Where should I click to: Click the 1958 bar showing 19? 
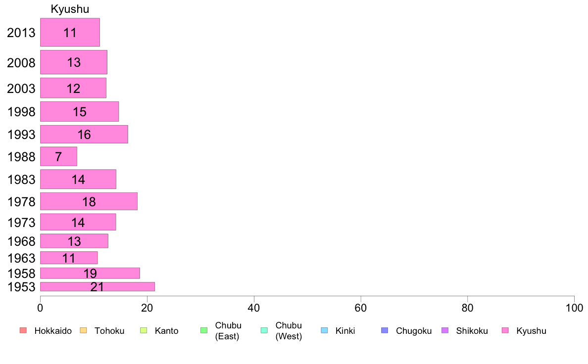tap(90, 273)
